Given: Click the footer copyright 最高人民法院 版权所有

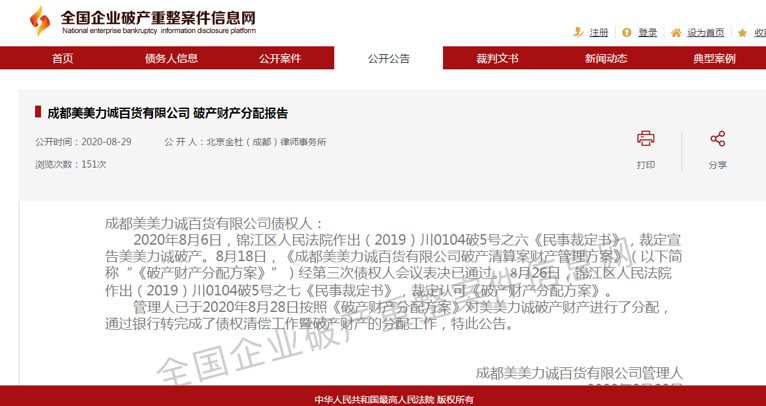Looking at the screenshot, I should [424, 400].
